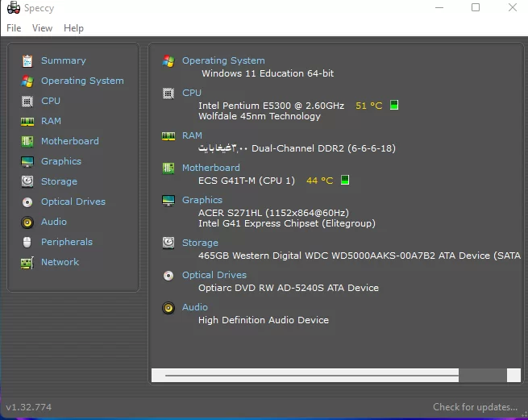Click the green motherboard temperature indicator icon

(x=345, y=180)
